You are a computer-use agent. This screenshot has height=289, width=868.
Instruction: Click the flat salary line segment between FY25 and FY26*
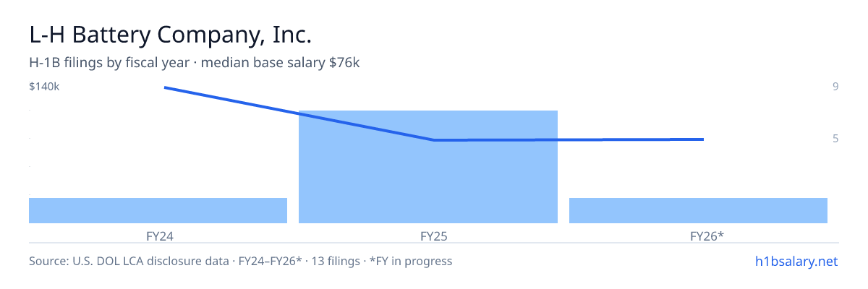pyautogui.click(x=569, y=139)
